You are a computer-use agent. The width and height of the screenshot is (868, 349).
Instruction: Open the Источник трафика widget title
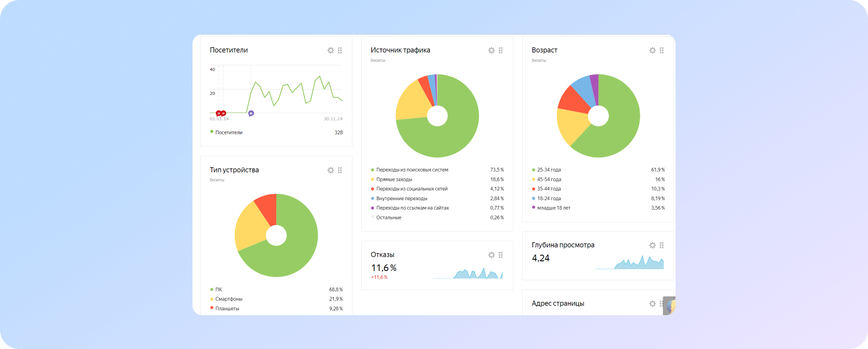click(x=400, y=50)
